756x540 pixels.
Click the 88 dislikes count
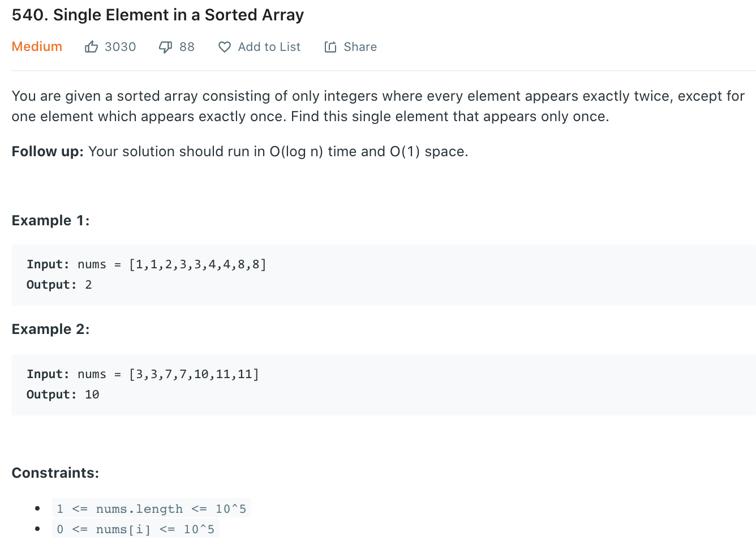187,47
